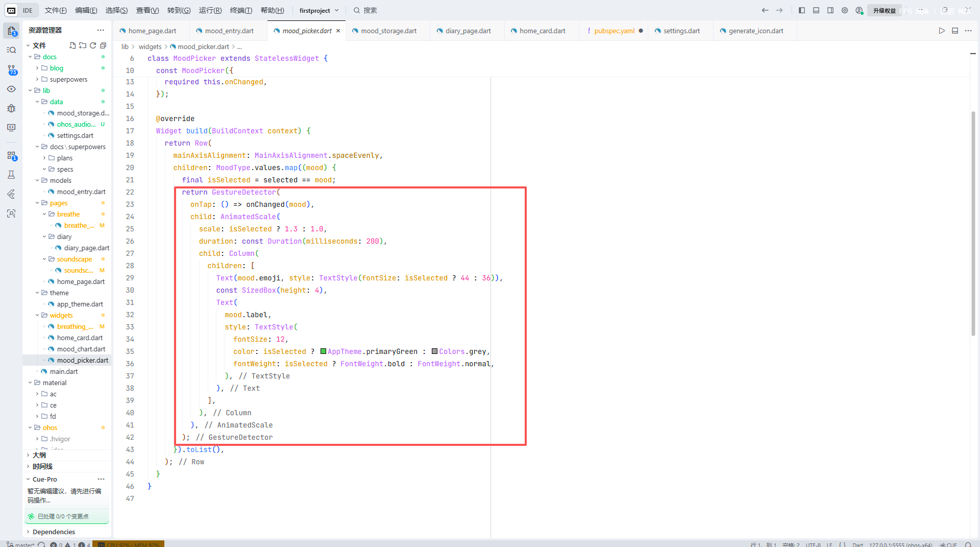Close the mood_picker.dart tab
Viewport: 980px width, 547px height.
point(338,31)
